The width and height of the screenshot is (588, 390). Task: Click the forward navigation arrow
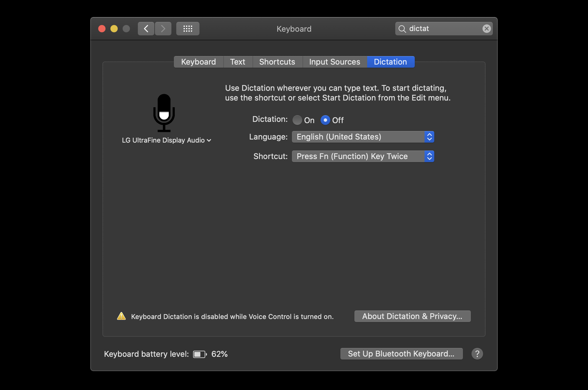(x=163, y=29)
